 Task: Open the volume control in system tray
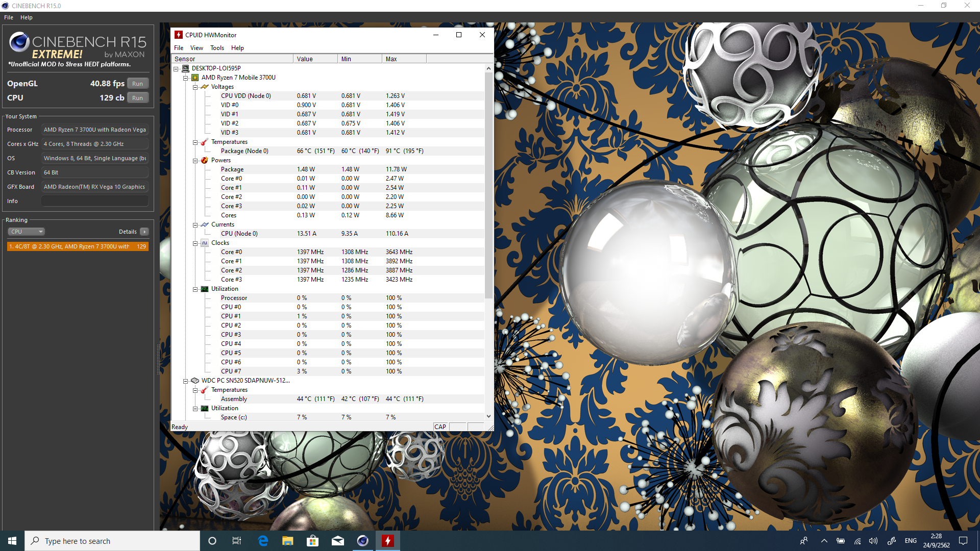873,541
